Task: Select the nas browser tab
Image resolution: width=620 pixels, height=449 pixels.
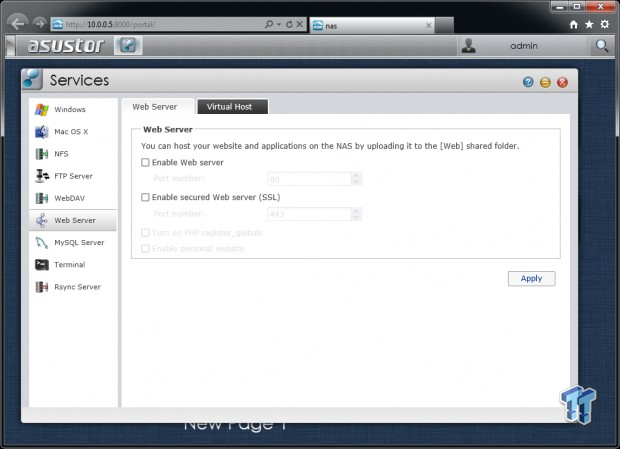Action: pos(372,26)
